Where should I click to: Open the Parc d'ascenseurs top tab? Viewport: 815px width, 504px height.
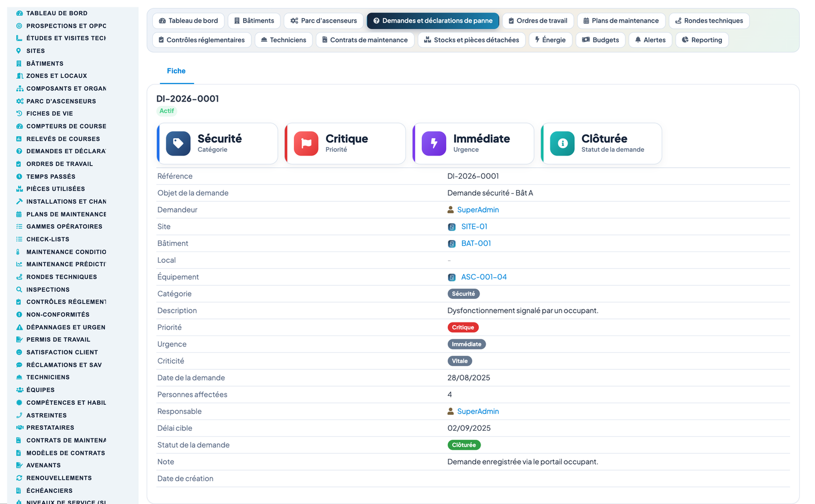324,21
